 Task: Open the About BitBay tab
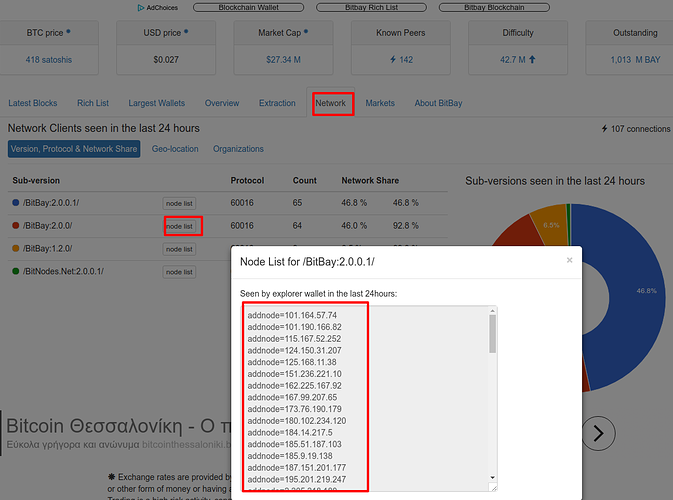pos(438,103)
